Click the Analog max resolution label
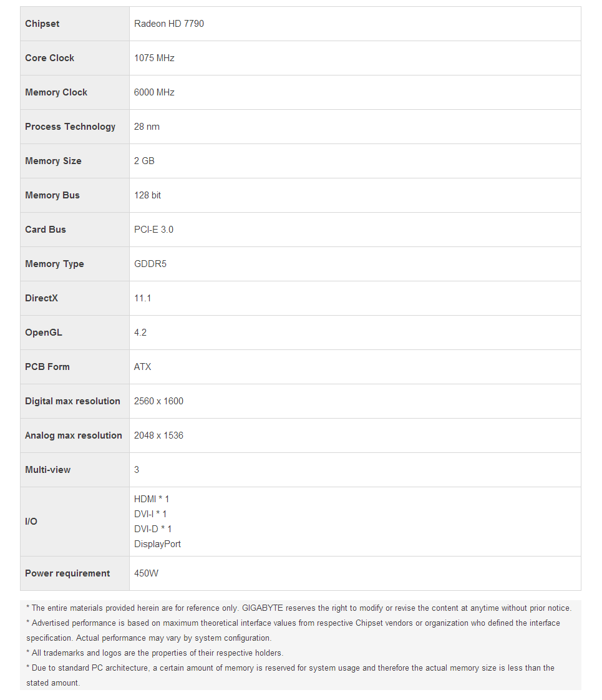This screenshot has height=700, width=602. [74, 435]
